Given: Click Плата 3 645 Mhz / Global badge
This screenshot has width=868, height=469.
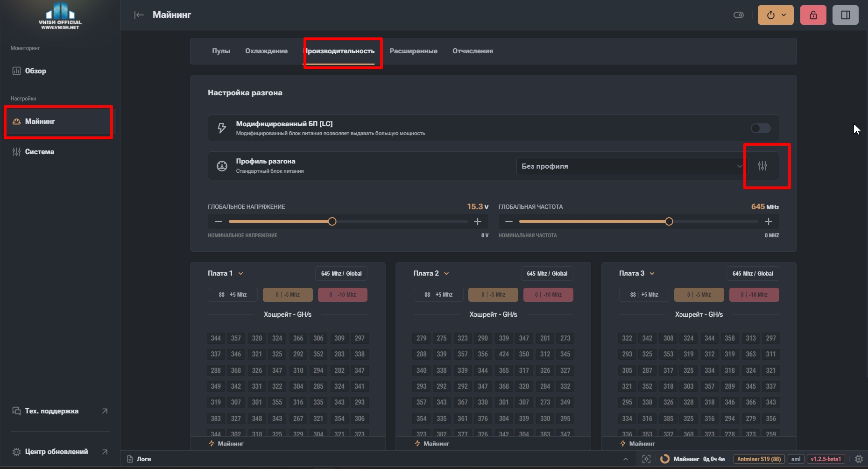Looking at the screenshot, I should pos(753,274).
